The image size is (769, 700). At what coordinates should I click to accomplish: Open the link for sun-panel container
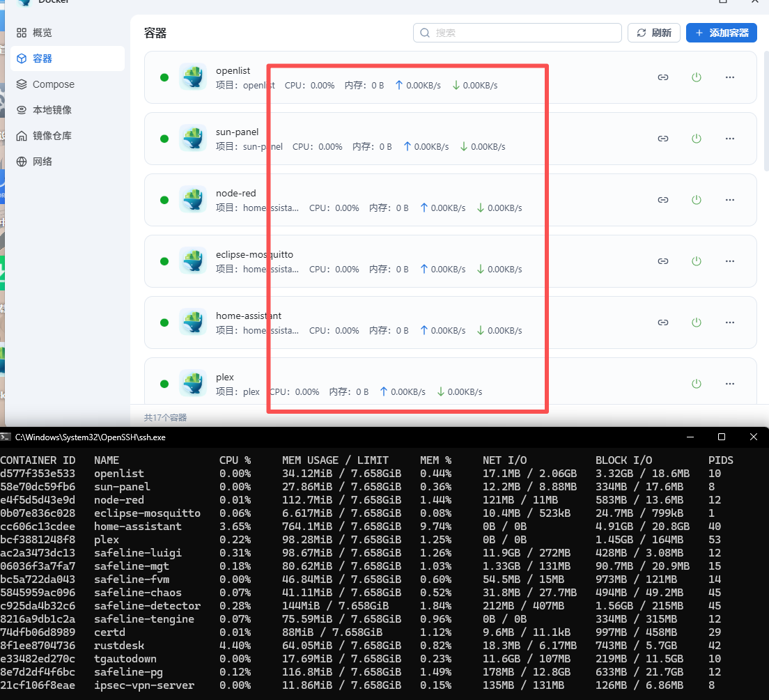coord(663,139)
